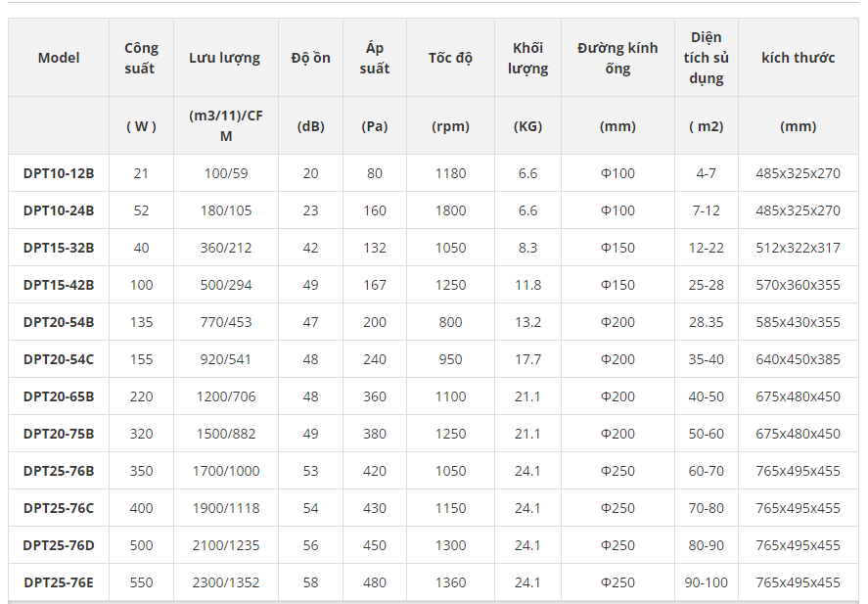Click the Tốc độ column header

(450, 58)
